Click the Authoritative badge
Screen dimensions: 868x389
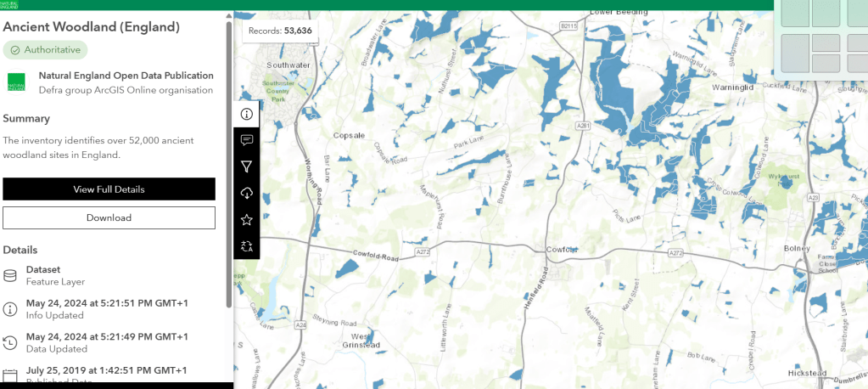[x=45, y=50]
